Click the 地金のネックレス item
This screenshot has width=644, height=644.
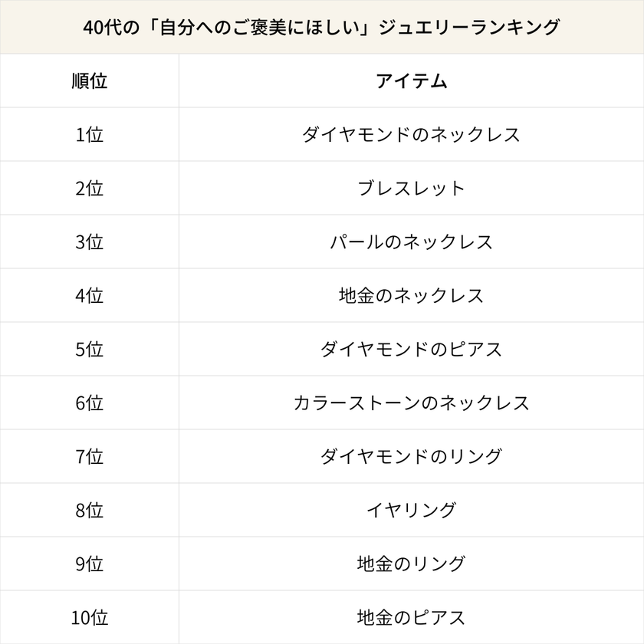pyautogui.click(x=411, y=296)
